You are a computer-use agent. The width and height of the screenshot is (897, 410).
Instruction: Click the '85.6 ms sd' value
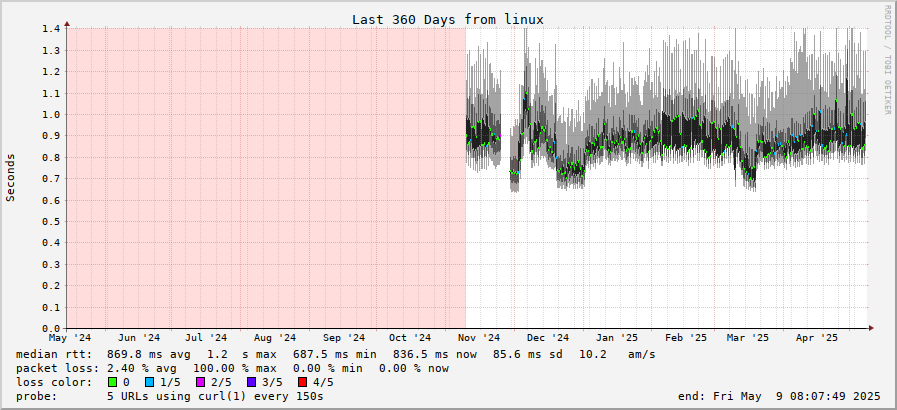point(527,355)
